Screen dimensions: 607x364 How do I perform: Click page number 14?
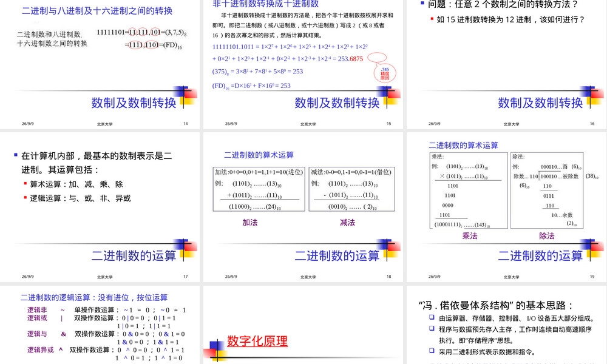[185, 124]
